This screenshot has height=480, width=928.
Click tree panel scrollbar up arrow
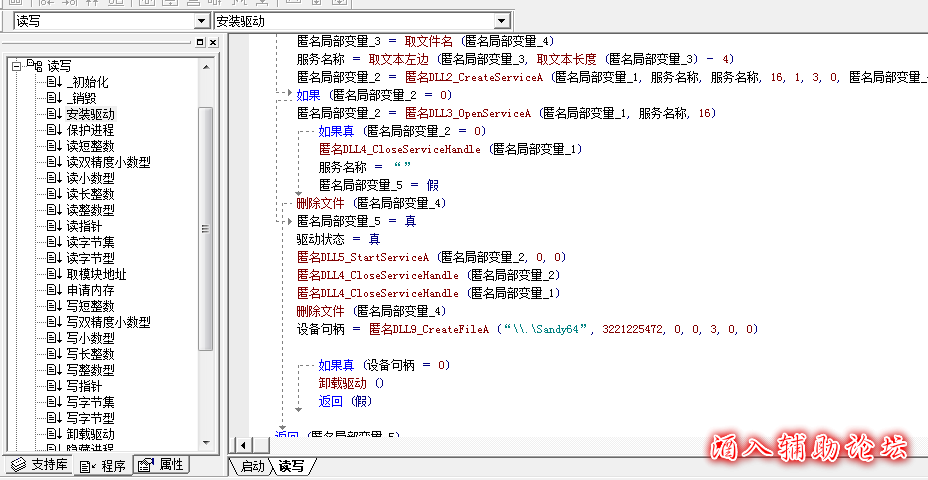coord(206,67)
